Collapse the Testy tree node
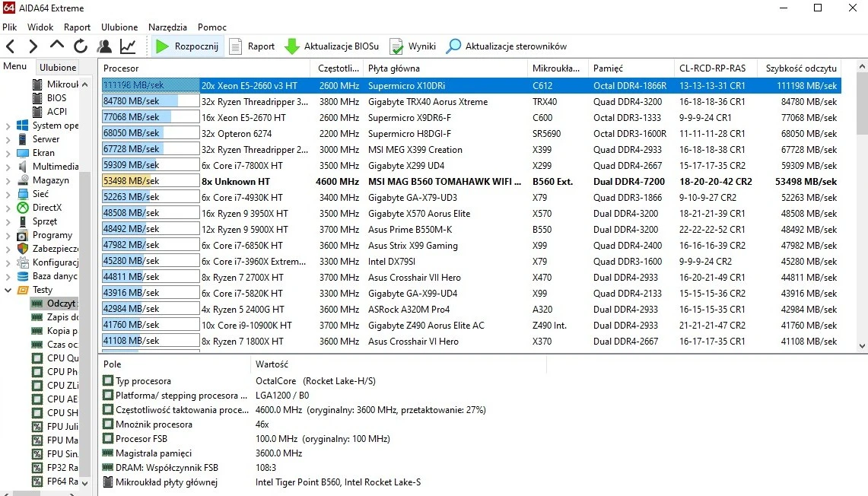 [x=8, y=290]
